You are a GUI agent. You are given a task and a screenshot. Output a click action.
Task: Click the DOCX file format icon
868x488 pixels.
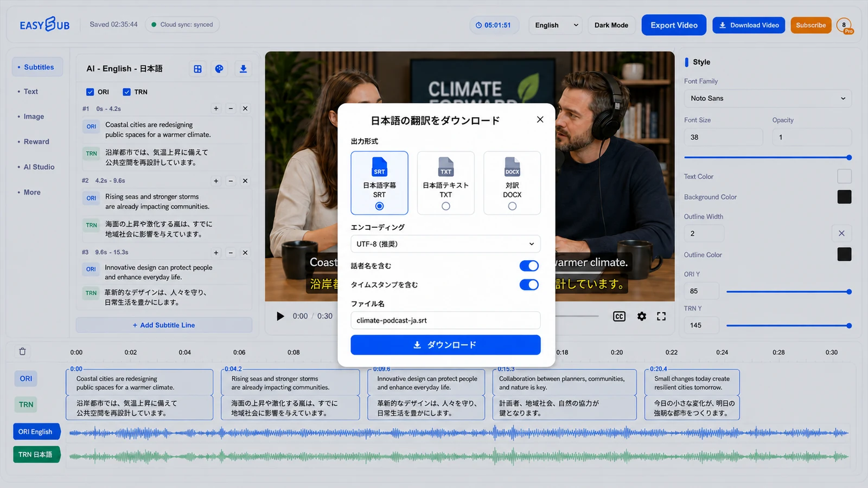512,166
